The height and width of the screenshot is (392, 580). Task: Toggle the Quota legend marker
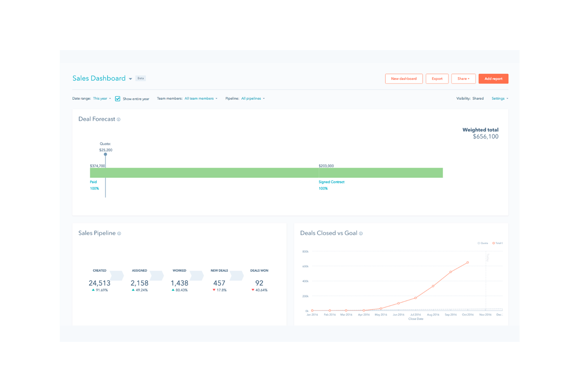tap(479, 243)
